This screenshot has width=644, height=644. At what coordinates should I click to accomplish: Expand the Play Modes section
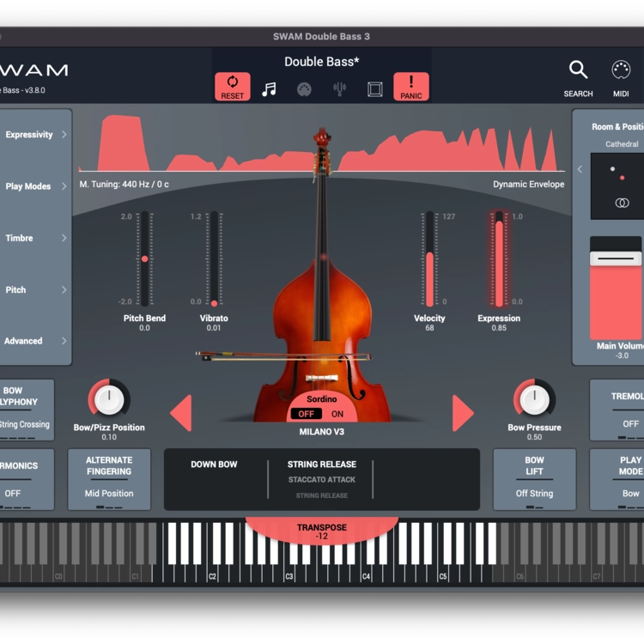coord(35,186)
